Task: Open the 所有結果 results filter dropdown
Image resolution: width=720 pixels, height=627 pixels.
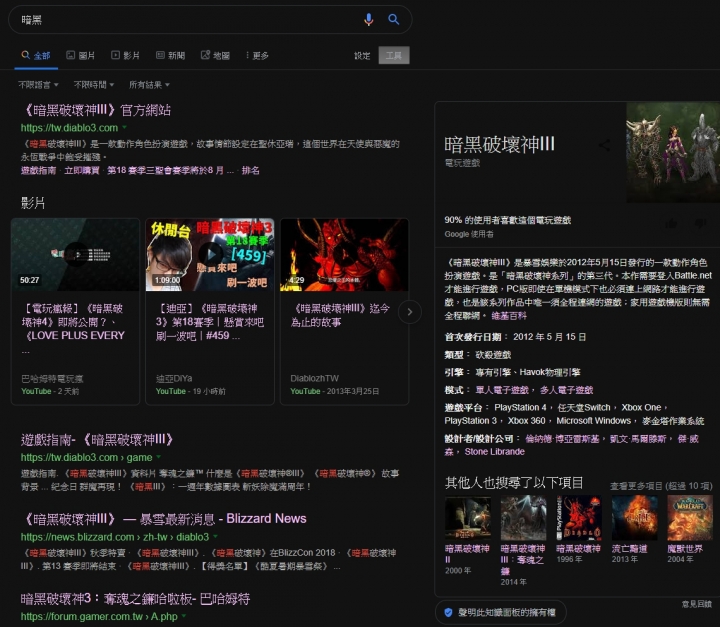Action: click(x=149, y=85)
